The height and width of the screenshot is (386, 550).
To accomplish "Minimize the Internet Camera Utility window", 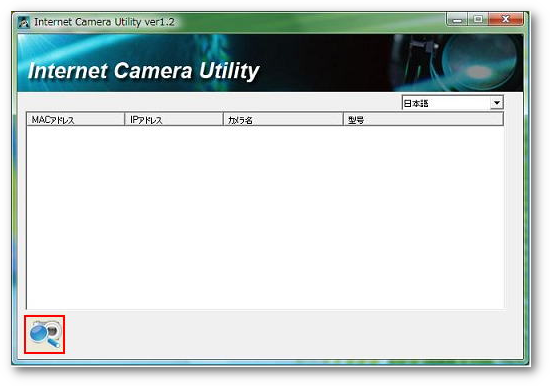I will tap(457, 19).
